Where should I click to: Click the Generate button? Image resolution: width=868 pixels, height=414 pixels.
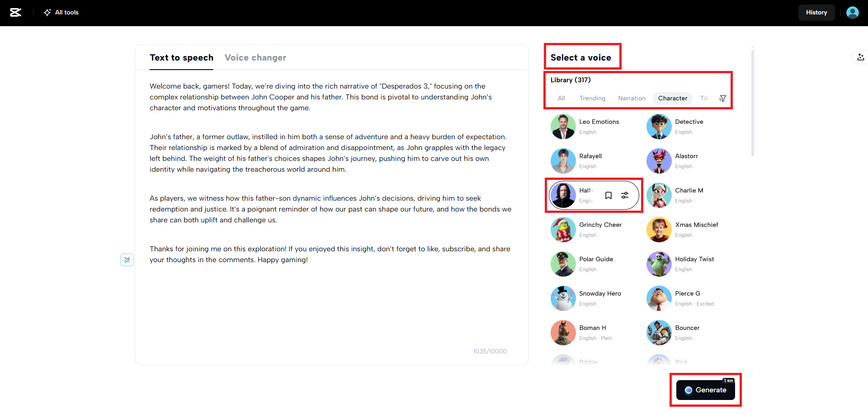pos(706,390)
